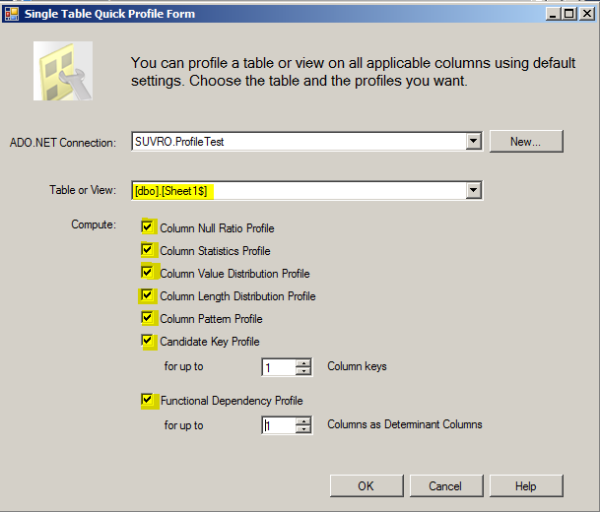The width and height of the screenshot is (600, 512).
Task: Uncheck Column Pattern Profile
Action: [147, 318]
